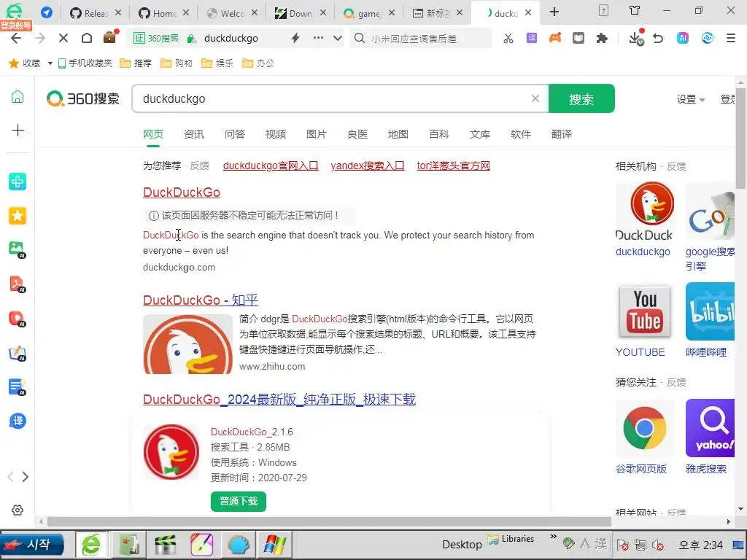
Task: Open the 办公 bookmarks folder
Action: 258,63
